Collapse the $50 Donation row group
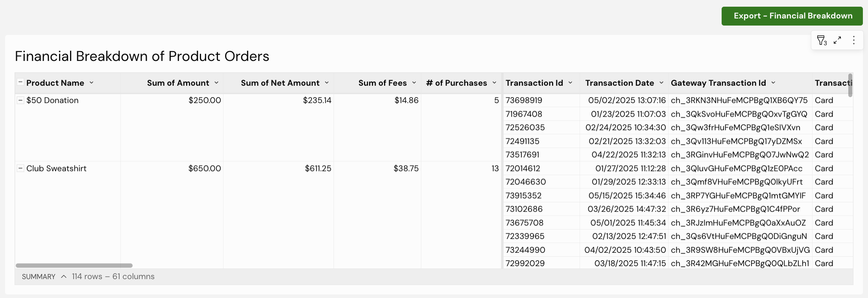 click(x=20, y=100)
